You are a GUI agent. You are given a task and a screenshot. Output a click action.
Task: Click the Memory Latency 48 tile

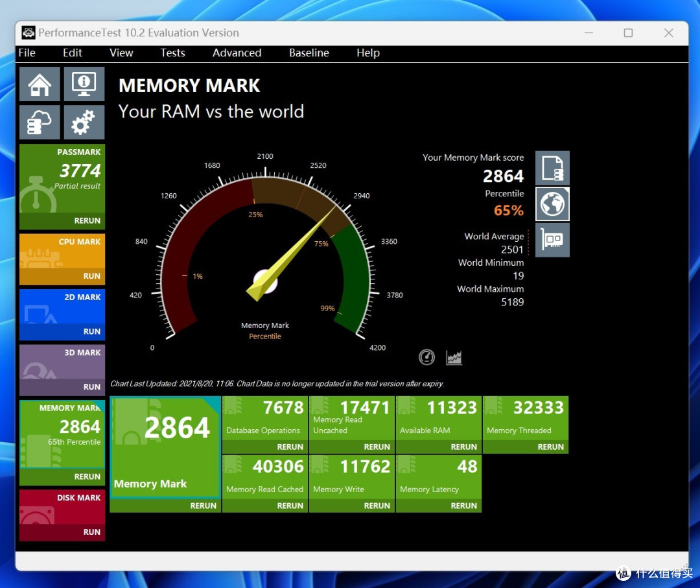coord(439,477)
